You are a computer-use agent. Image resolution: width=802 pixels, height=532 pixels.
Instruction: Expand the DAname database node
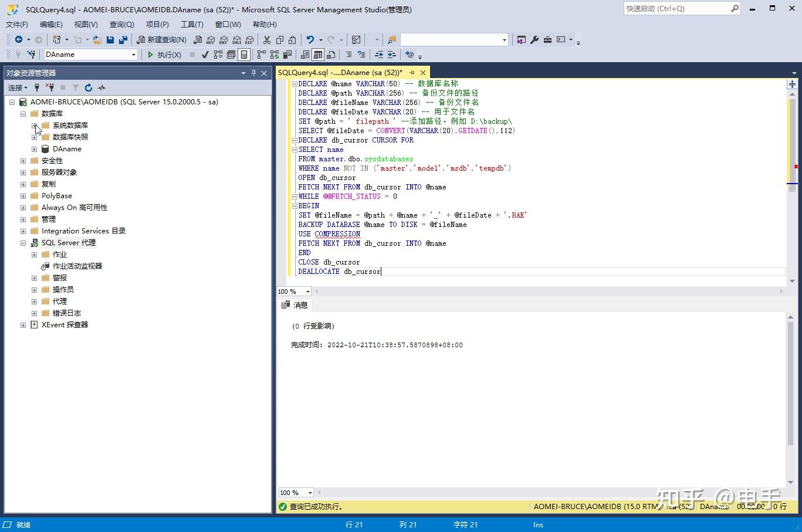(x=34, y=149)
